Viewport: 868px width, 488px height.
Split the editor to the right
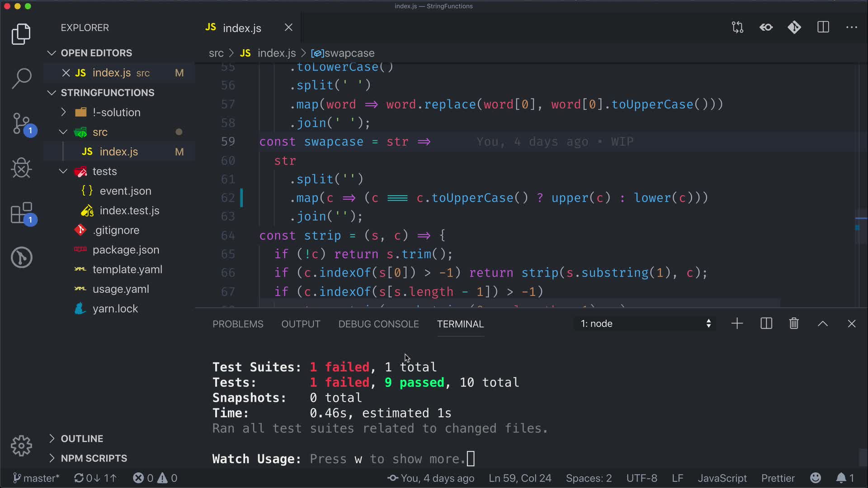[x=823, y=28]
